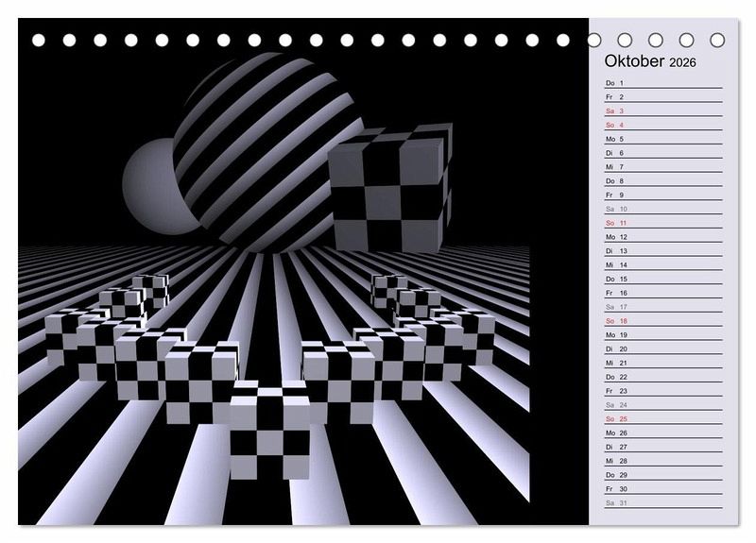This screenshot has width=756, height=543.
Task: Click the leftmost spiral binding hole
Action: coord(39,41)
